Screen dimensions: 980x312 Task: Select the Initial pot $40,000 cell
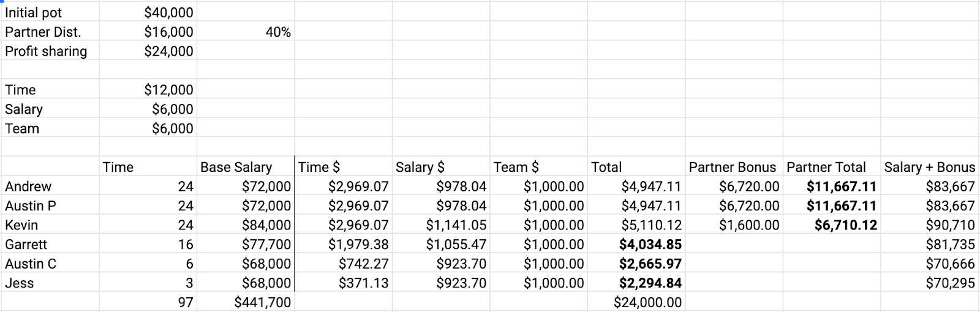pyautogui.click(x=148, y=12)
